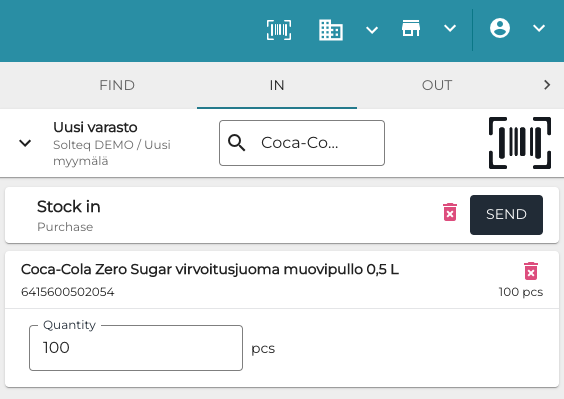The image size is (564, 399).
Task: Click the company building icon
Action: point(331,30)
